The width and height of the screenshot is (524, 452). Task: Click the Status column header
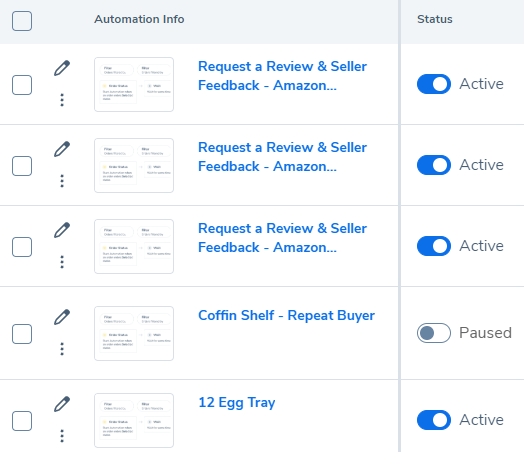(434, 19)
